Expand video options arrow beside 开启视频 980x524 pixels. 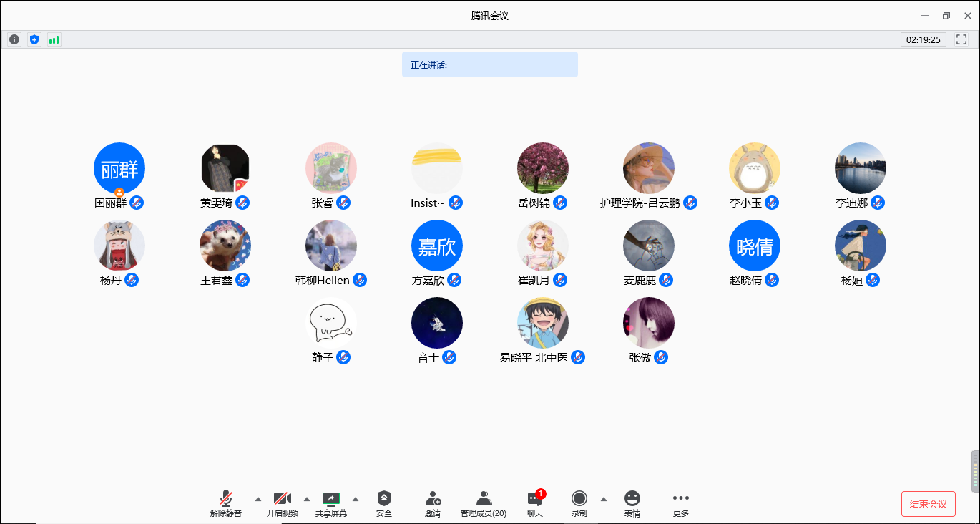click(x=307, y=499)
